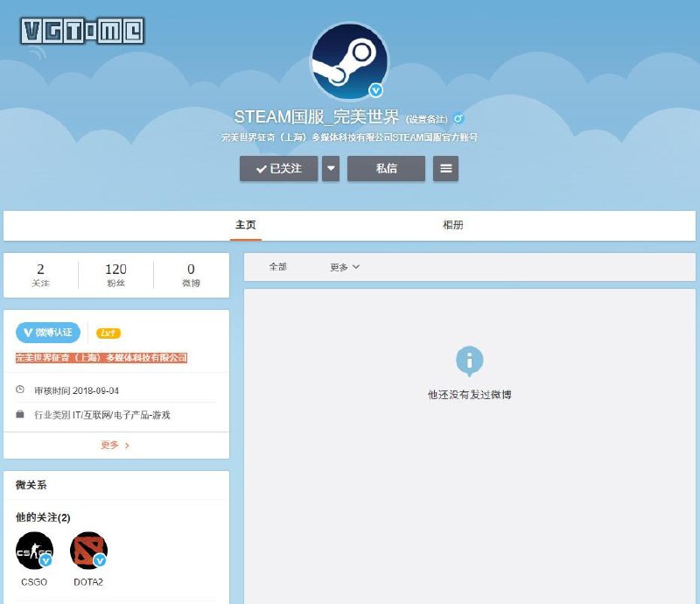The height and width of the screenshot is (604, 700).
Task: Toggle the 已关注 followed button
Action: (278, 168)
